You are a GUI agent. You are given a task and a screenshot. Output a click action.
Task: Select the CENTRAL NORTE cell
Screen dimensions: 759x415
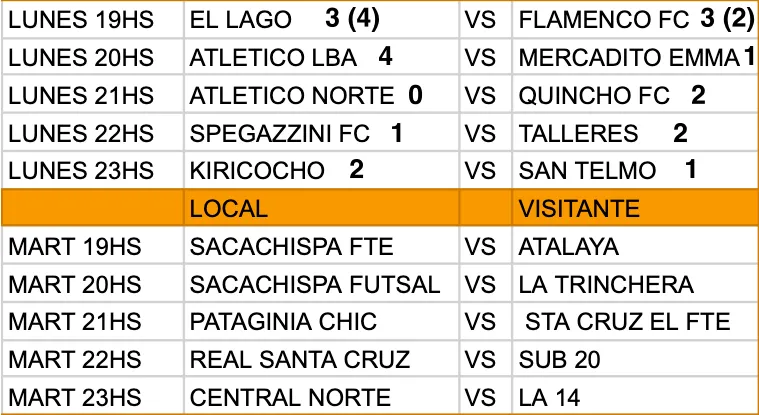(320, 396)
